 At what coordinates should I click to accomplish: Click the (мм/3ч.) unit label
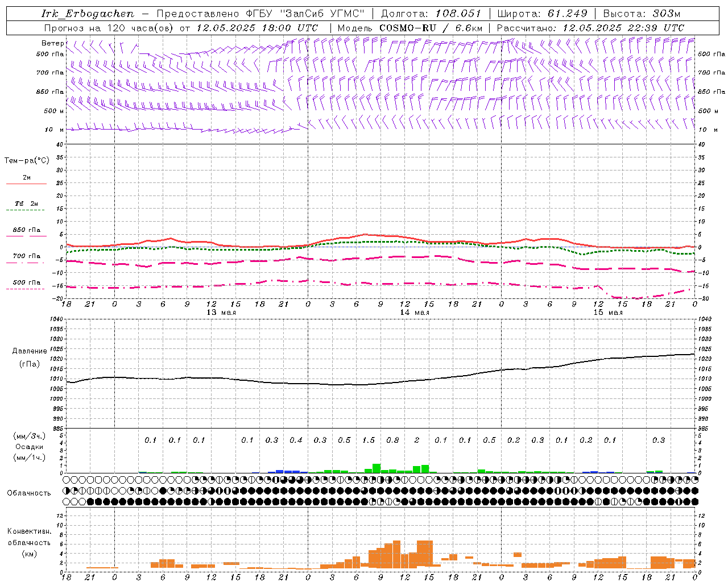point(30,436)
